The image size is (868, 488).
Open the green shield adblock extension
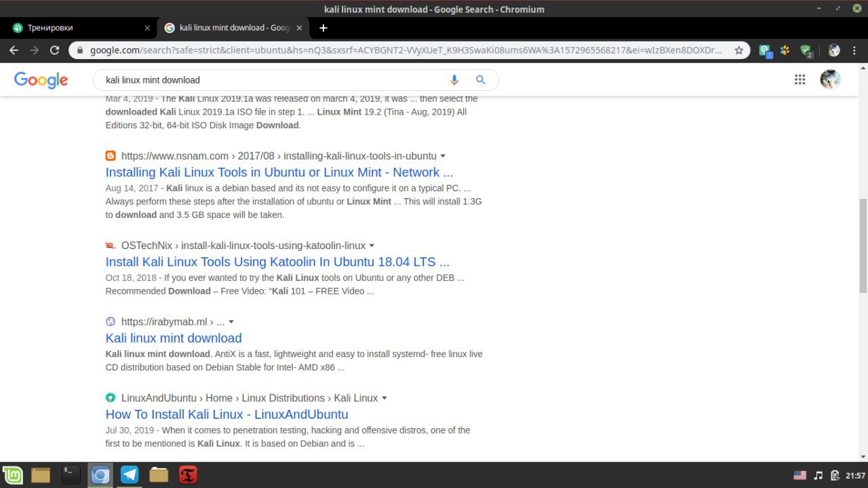[806, 51]
